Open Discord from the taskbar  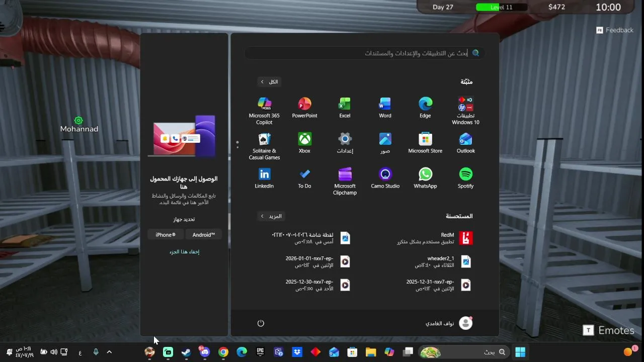pyautogui.click(x=204, y=352)
